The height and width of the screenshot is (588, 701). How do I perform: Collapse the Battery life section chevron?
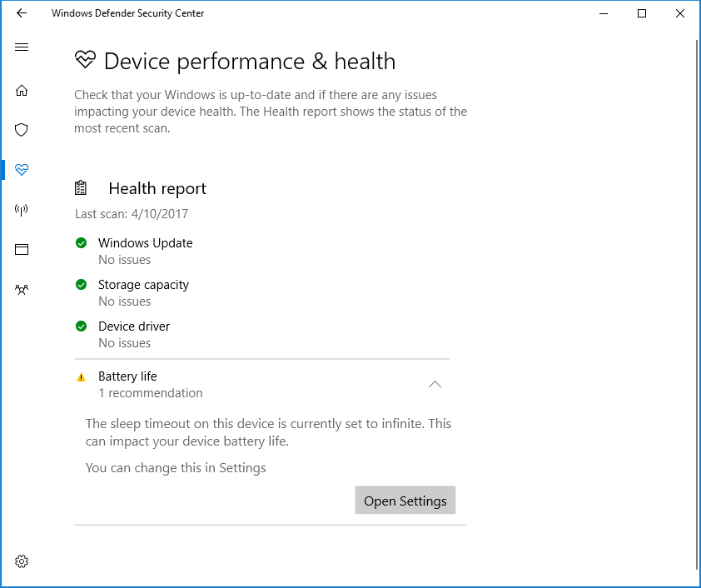[435, 384]
